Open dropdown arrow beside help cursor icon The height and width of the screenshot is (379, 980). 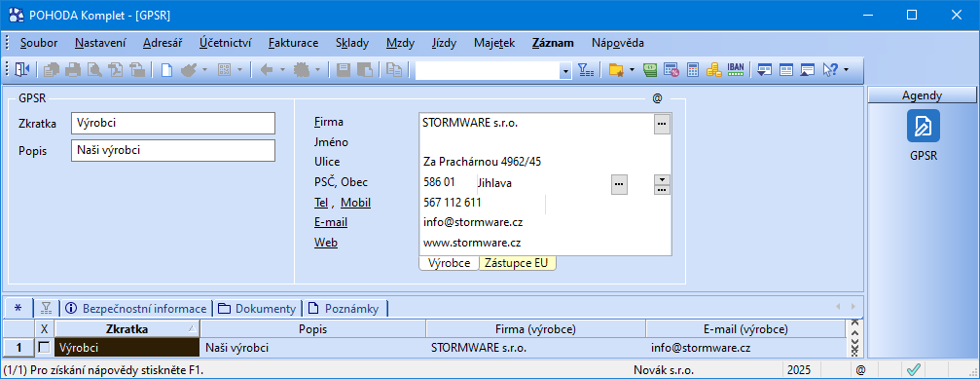pyautogui.click(x=846, y=70)
